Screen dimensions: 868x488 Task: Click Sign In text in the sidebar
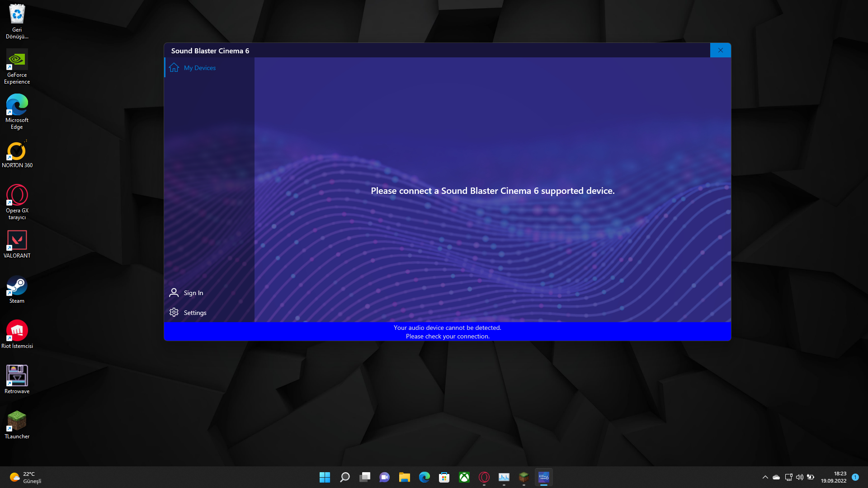coord(193,293)
